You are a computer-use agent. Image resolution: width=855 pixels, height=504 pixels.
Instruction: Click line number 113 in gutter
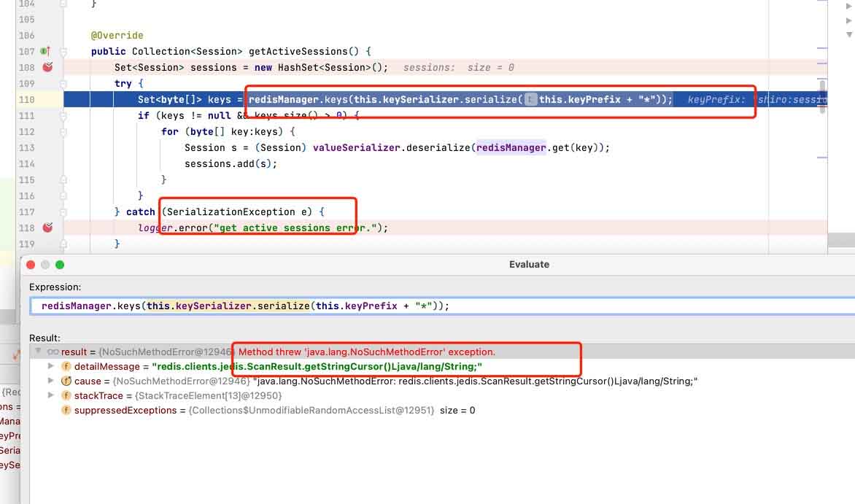[x=26, y=148]
